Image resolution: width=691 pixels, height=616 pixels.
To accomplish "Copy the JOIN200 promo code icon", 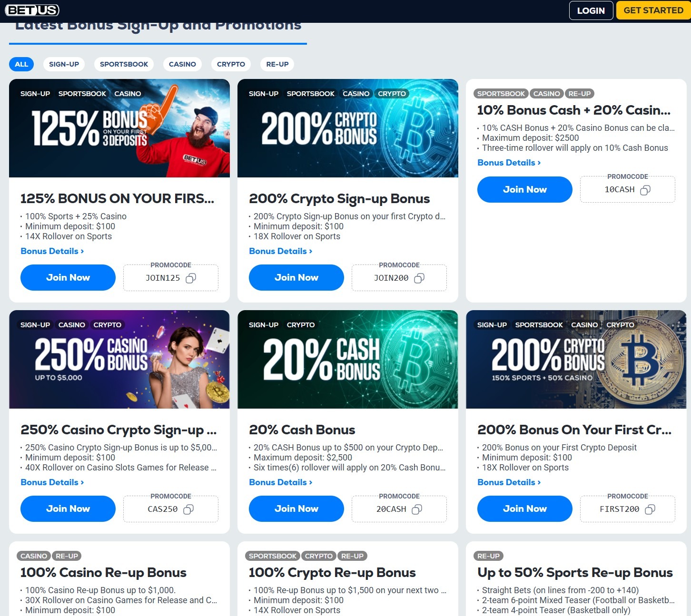I will (x=419, y=278).
